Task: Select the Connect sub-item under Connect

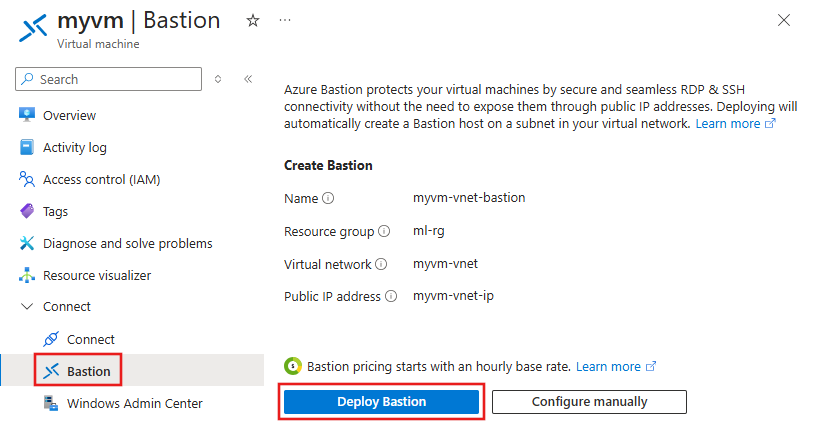Action: pyautogui.click(x=90, y=339)
